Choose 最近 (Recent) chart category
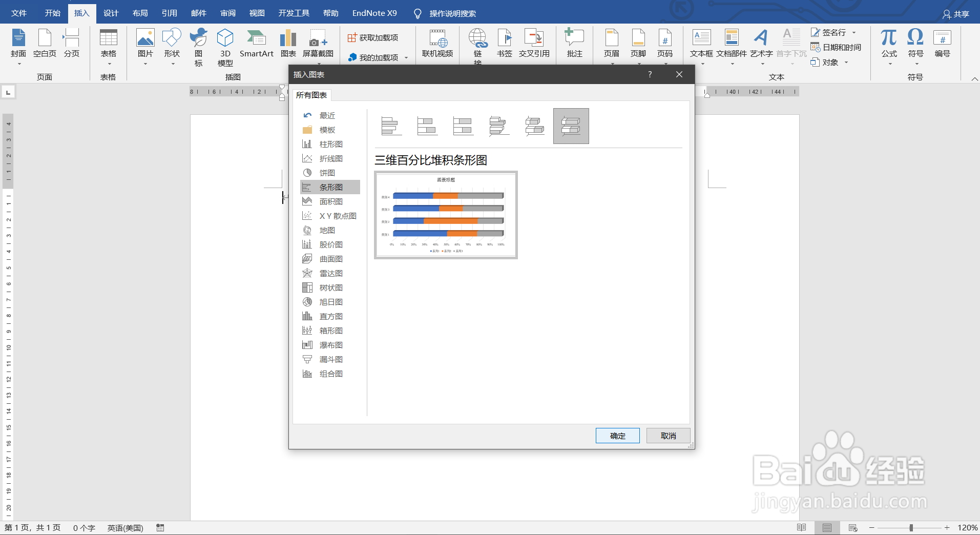This screenshot has height=535, width=980. point(330,115)
